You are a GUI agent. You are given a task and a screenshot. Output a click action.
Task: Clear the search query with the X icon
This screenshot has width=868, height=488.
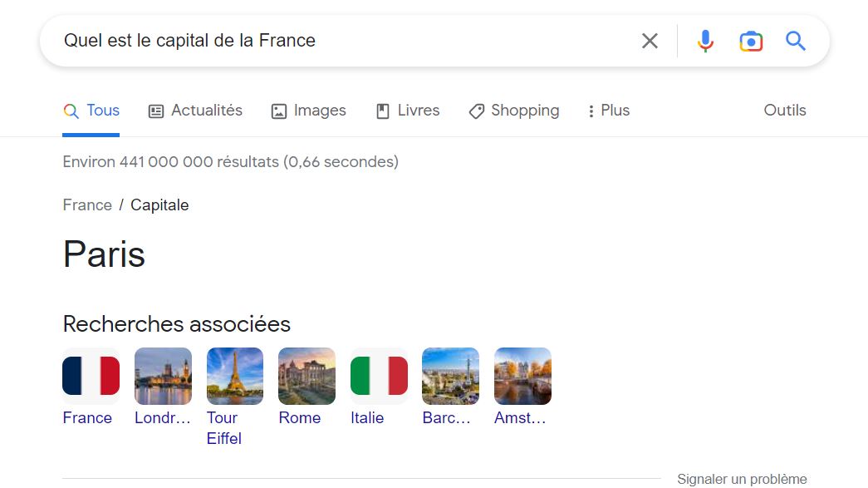click(x=650, y=40)
